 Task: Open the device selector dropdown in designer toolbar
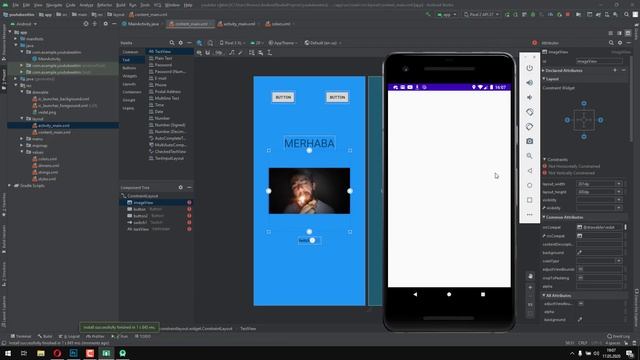pos(233,43)
